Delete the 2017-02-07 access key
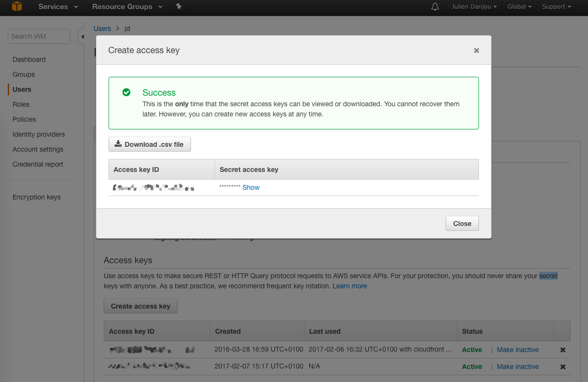Image resolution: width=588 pixels, height=382 pixels. [x=562, y=367]
